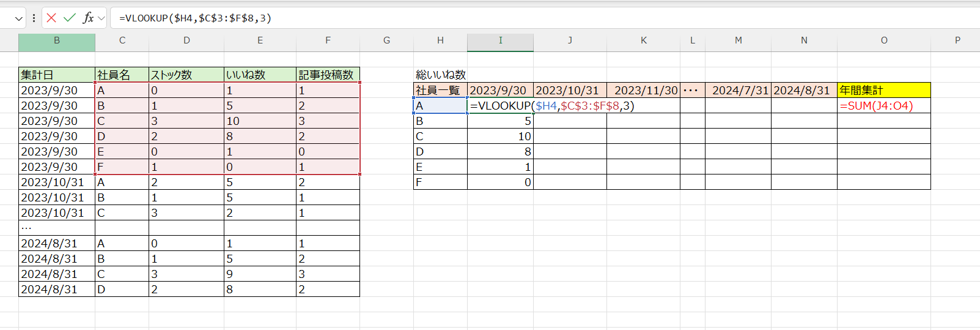Click the ellipsis cell between 2023/11/30 and 2024/7/31 headers
The height and width of the screenshot is (330, 980).
692,90
